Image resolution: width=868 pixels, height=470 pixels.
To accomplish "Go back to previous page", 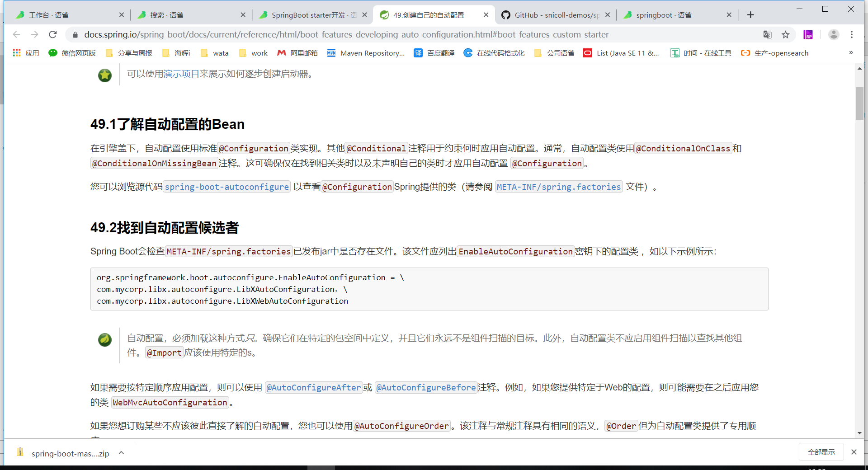I will [x=17, y=34].
